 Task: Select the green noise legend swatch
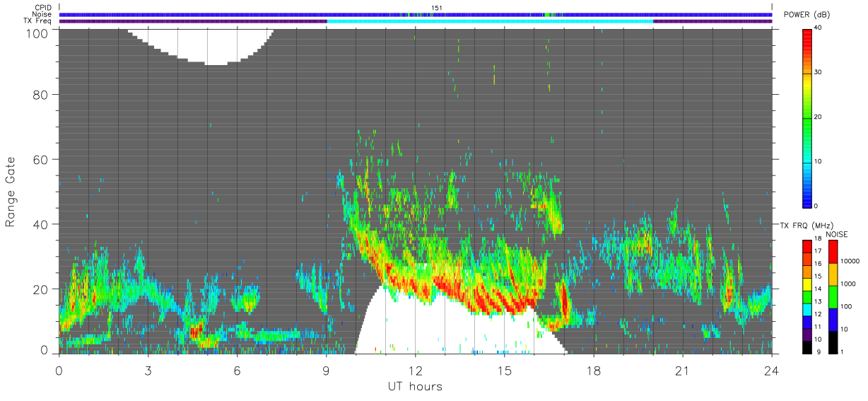[x=833, y=297]
